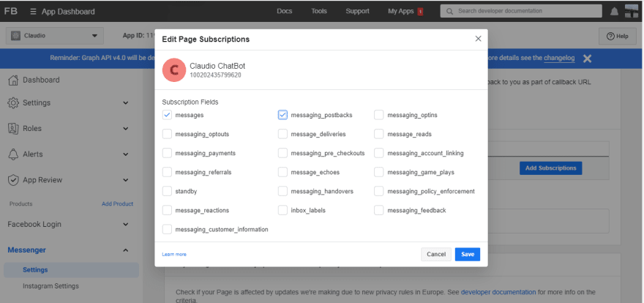Enable messaging_game_plays checkbox
This screenshot has height=303, width=644.
(x=378, y=172)
